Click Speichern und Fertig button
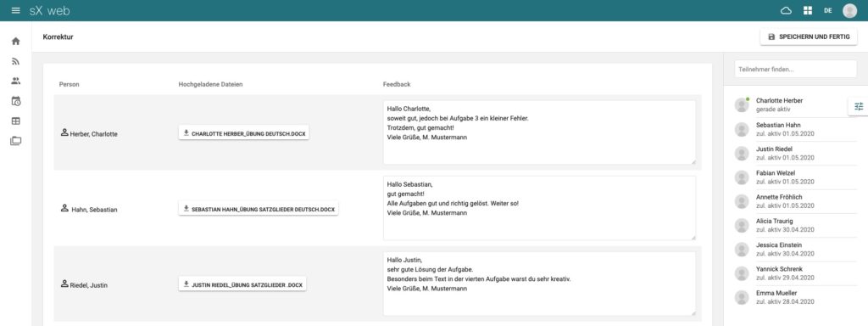 [x=809, y=37]
